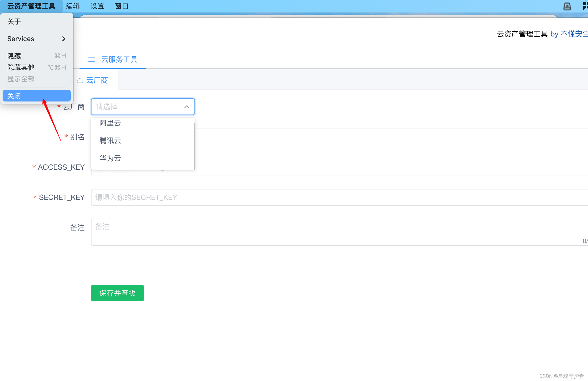The height and width of the screenshot is (381, 588).
Task: Select 关于 in the app menu
Action: 14,22
